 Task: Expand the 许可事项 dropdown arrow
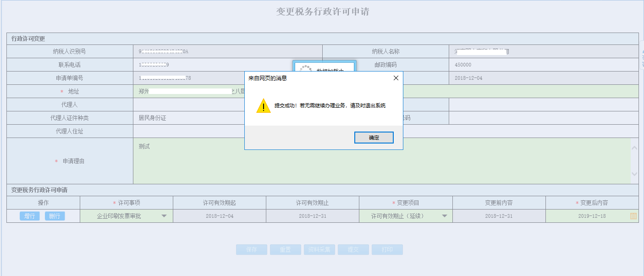[164, 216]
